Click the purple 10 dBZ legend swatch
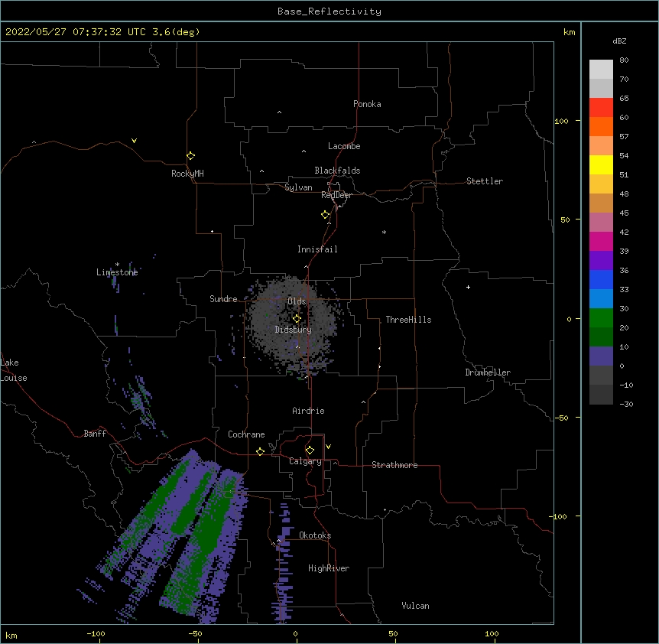659x644 pixels. coord(601,356)
